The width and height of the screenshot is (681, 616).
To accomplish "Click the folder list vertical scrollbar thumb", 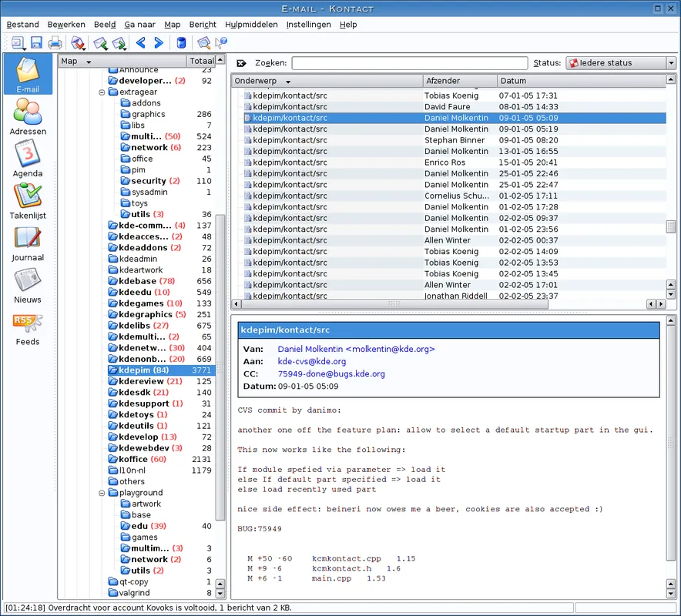I will tap(220, 367).
